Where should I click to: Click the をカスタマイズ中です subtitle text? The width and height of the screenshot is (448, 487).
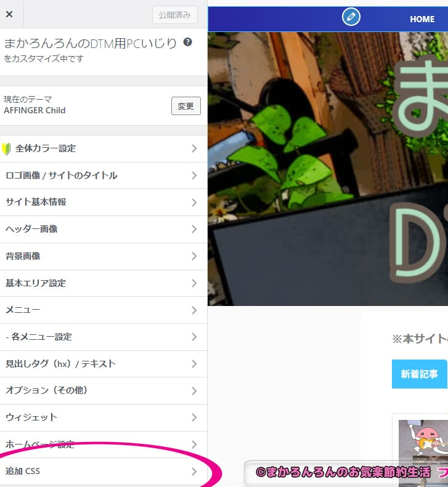coord(44,58)
